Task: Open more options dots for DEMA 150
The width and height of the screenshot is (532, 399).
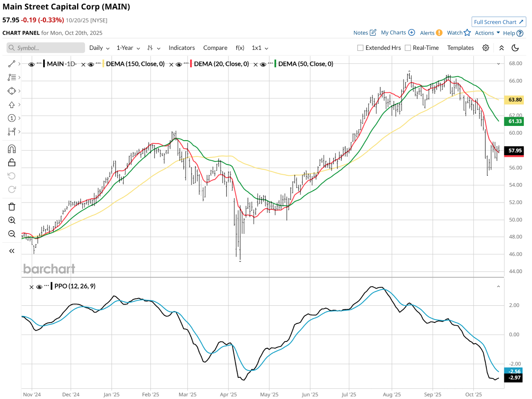Action: [x=98, y=63]
